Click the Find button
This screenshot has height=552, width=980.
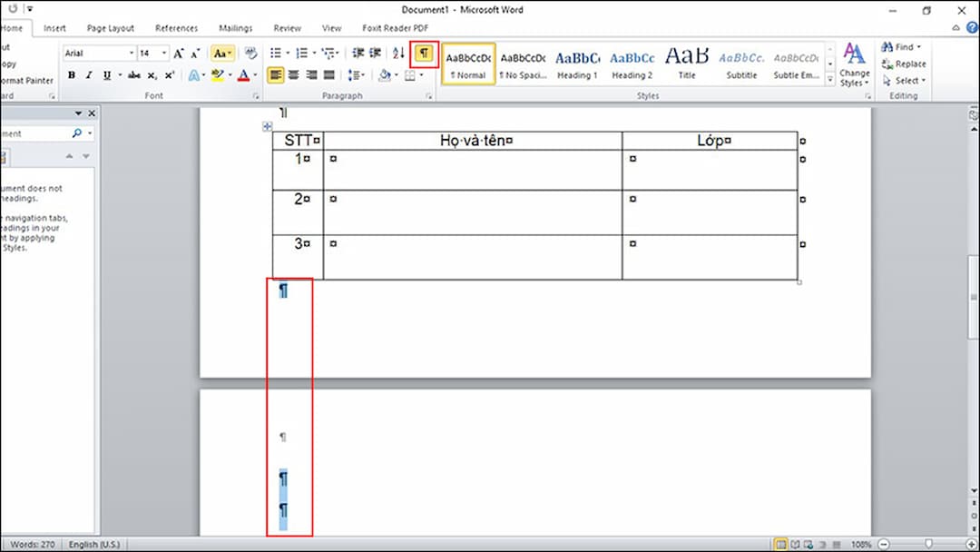point(901,47)
